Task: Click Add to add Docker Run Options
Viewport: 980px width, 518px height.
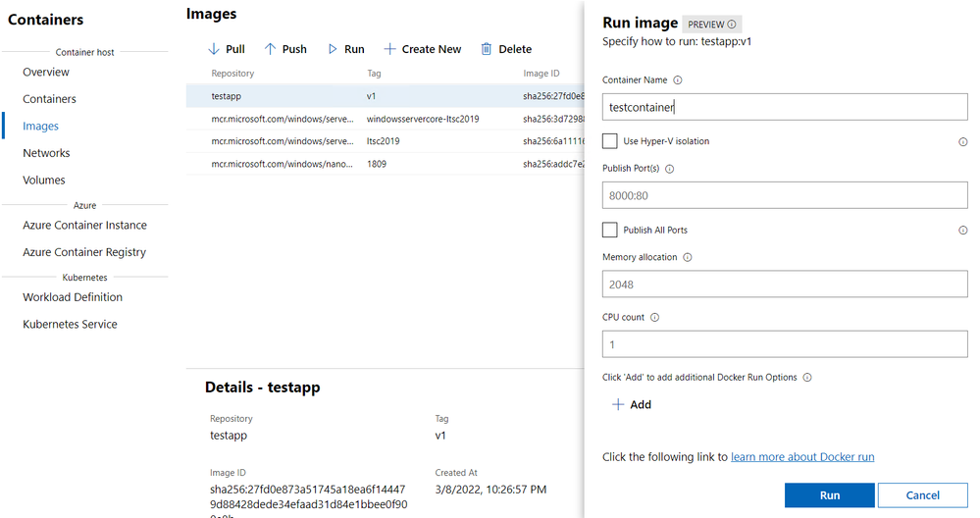Action: coord(631,404)
